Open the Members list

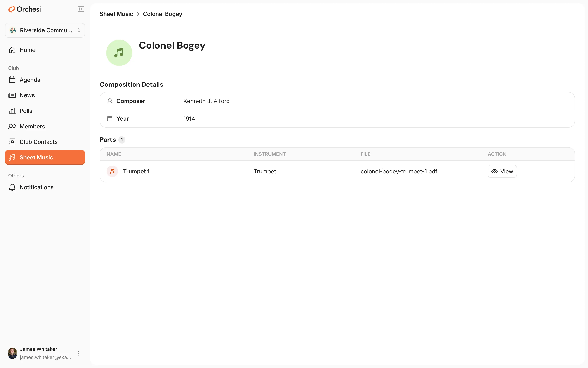[x=45, y=126]
